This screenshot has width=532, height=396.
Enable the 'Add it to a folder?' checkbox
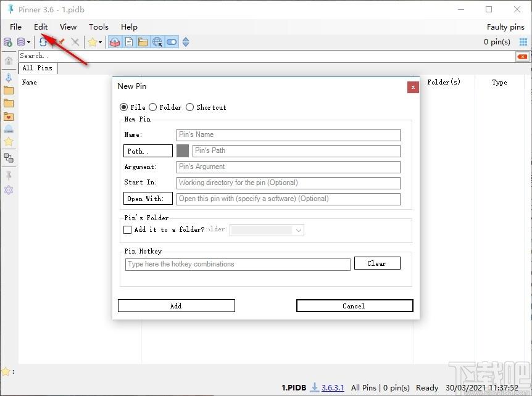coord(128,229)
